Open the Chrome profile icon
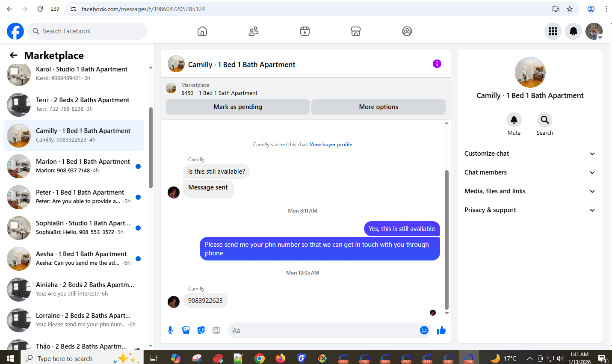This screenshot has height=364, width=612. point(591,9)
